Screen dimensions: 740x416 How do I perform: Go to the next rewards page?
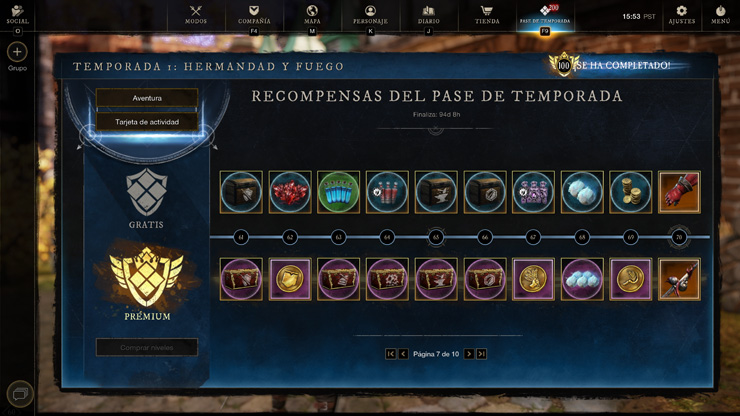pos(469,354)
